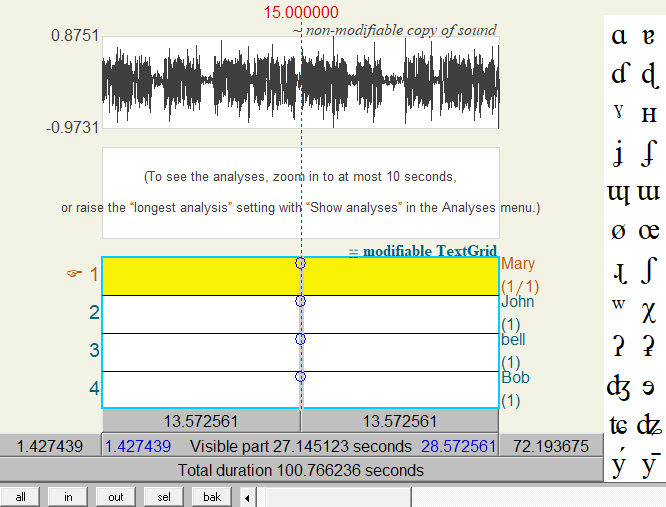Play the following 72.193675 bar

[x=550, y=446]
